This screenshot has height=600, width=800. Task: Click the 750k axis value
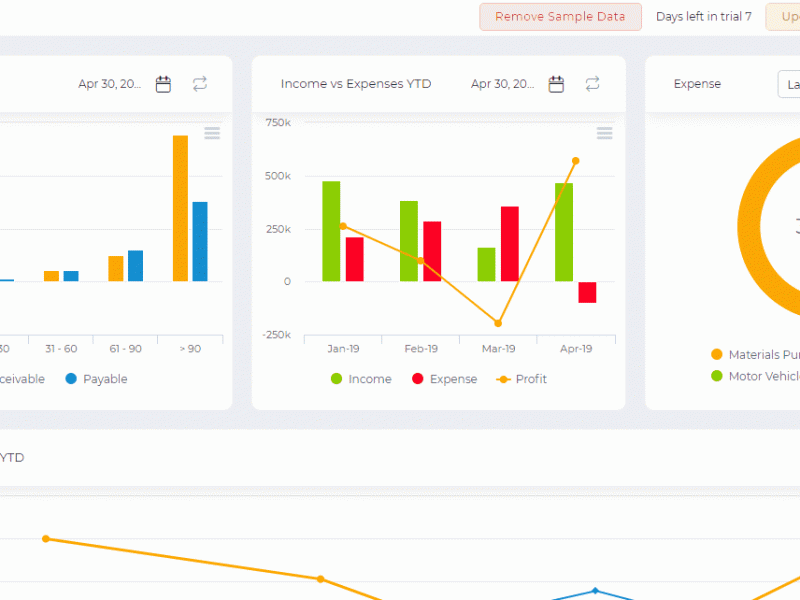[x=278, y=122]
